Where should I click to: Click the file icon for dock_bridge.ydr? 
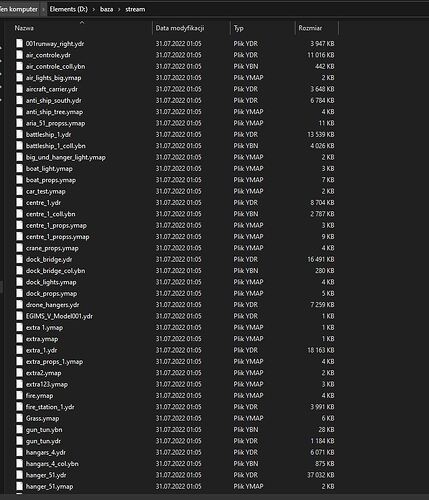click(x=20, y=259)
